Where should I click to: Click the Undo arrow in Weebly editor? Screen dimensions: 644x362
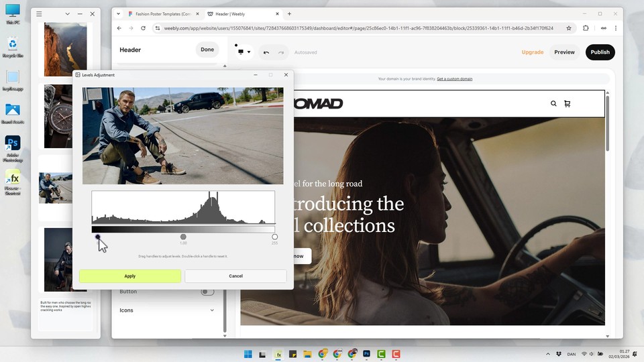[266, 52]
